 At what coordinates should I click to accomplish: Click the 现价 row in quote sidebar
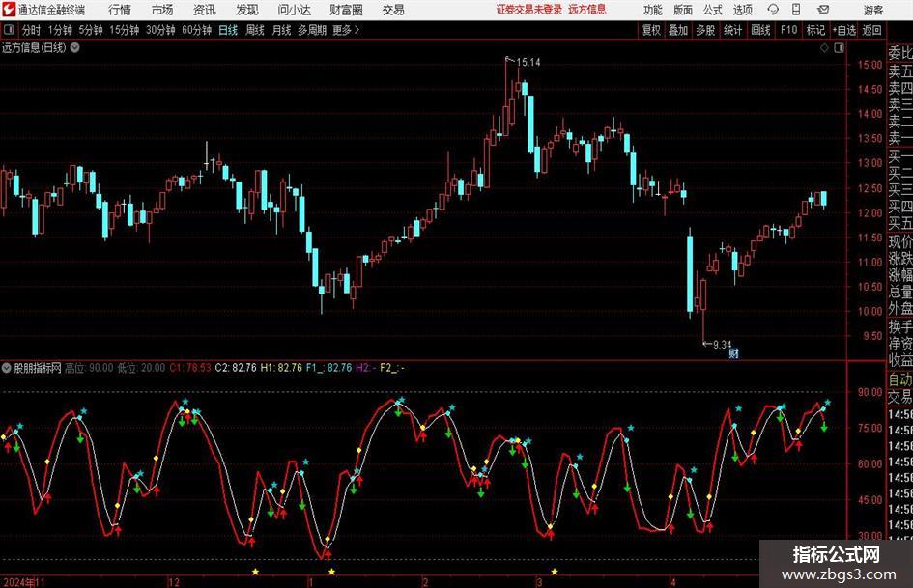tap(900, 241)
